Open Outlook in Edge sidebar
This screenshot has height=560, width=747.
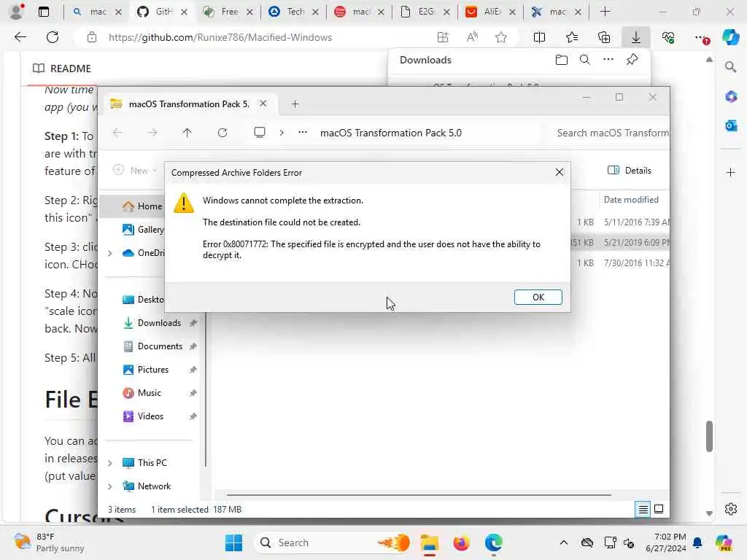point(731,125)
